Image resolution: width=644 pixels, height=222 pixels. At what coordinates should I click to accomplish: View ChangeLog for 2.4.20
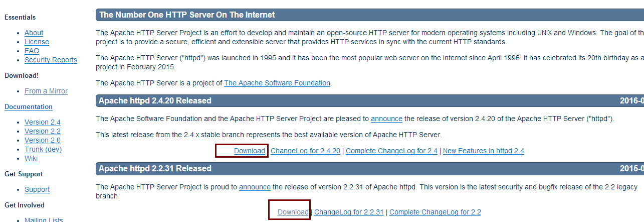(x=305, y=151)
